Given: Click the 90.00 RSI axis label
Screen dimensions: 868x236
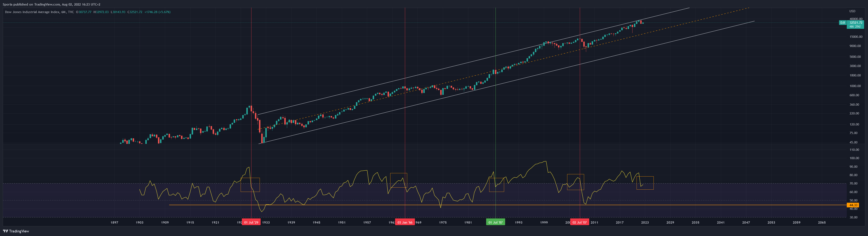Looking at the screenshot, I should 854,167.
